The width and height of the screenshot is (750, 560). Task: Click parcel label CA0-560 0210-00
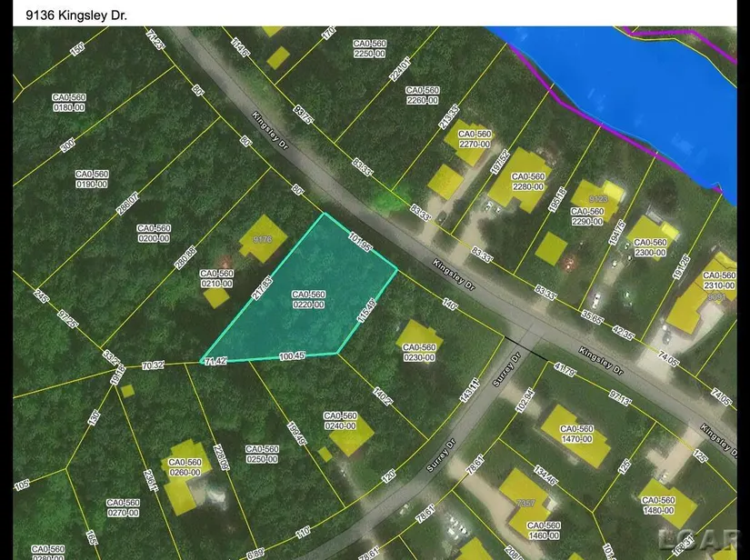click(x=216, y=279)
